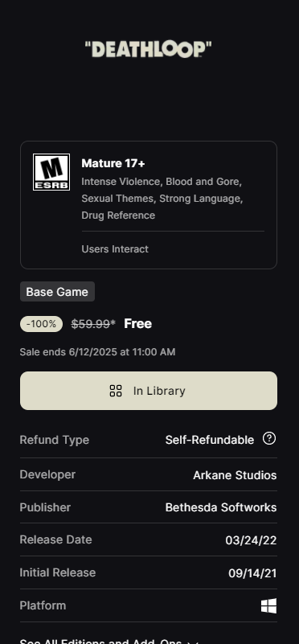Click the Mature 17+ heading

(x=113, y=163)
